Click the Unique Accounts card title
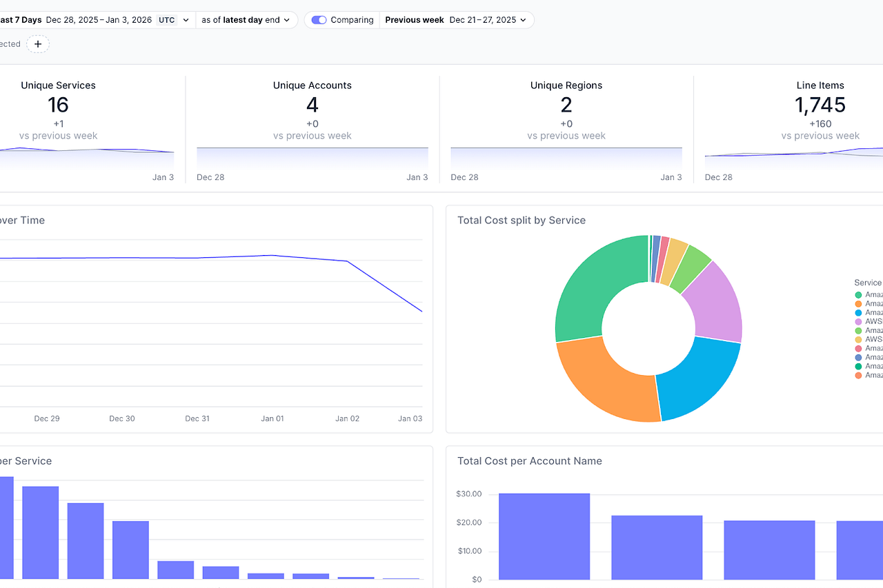The height and width of the screenshot is (588, 883). pyautogui.click(x=312, y=85)
